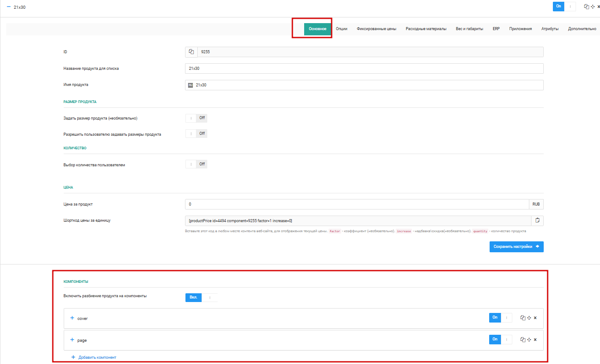
Task: Toggle the cover component On switch
Action: [501, 318]
